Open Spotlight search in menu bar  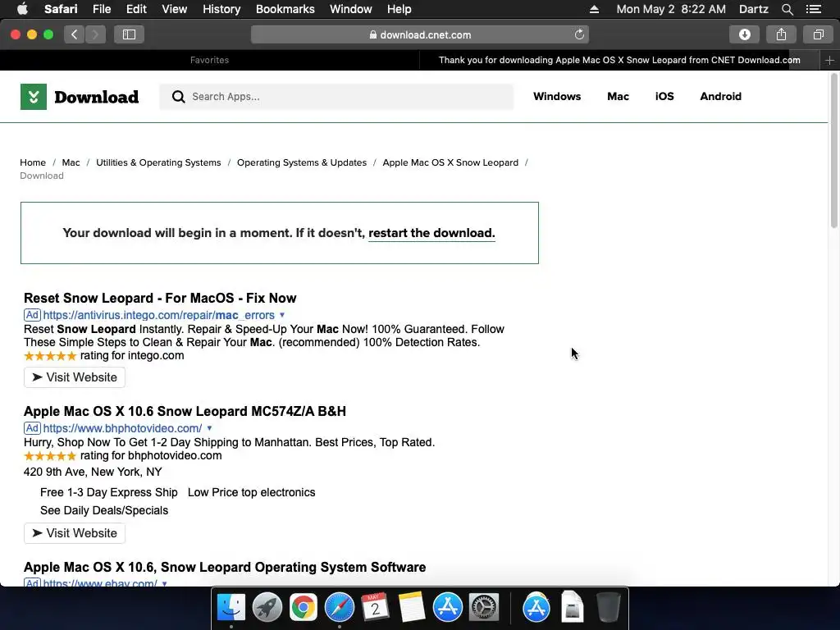point(787,9)
